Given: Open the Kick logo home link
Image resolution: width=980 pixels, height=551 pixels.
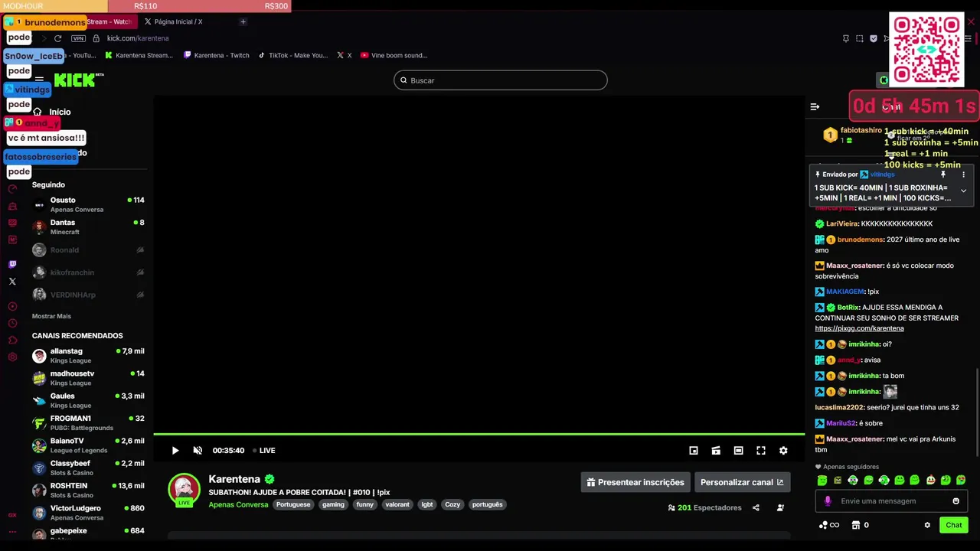Looking at the screenshot, I should 79,80.
